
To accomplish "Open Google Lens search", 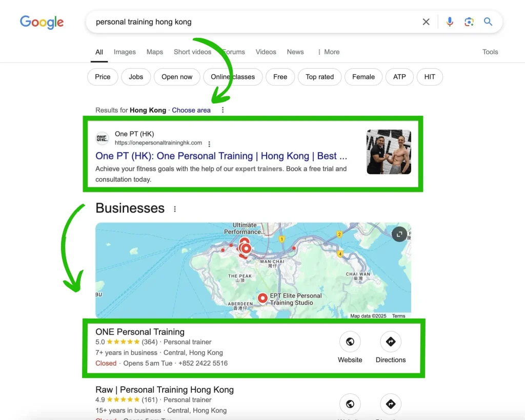I will (x=469, y=22).
